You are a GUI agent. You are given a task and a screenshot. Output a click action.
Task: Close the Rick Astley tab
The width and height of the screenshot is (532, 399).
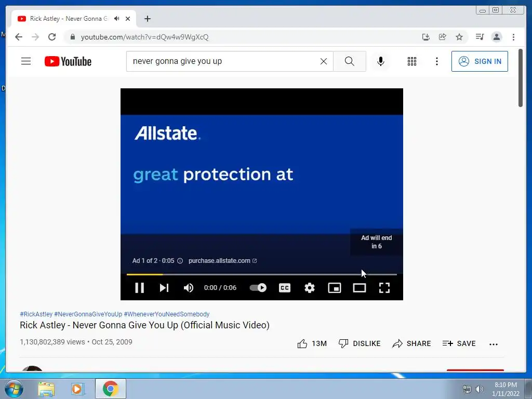coord(128,19)
